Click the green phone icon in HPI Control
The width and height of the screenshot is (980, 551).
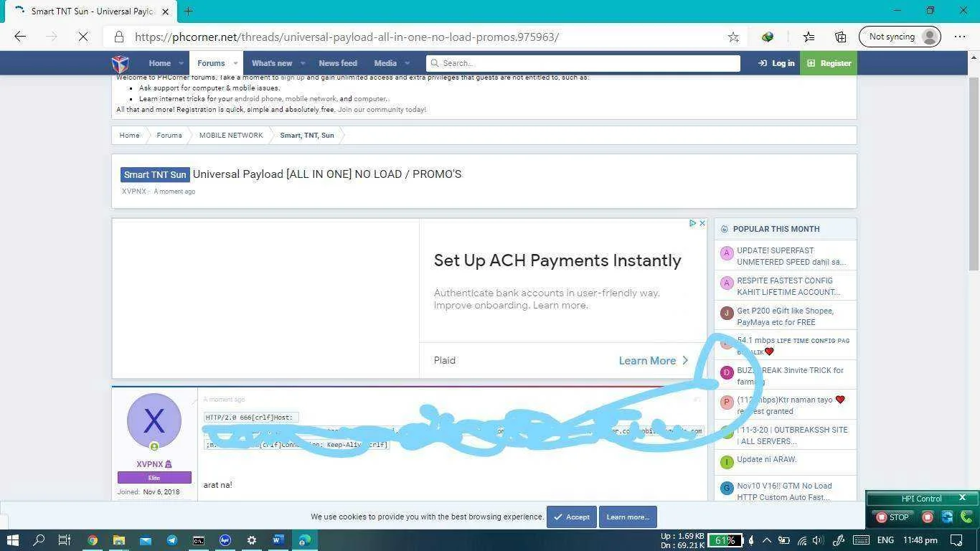[966, 517]
